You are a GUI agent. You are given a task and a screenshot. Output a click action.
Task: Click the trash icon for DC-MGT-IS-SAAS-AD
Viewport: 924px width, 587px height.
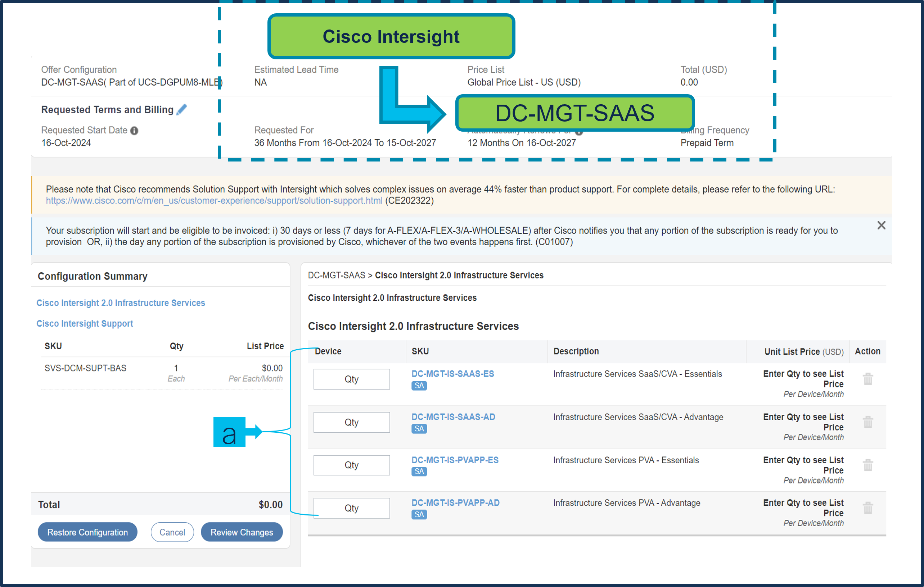click(867, 422)
